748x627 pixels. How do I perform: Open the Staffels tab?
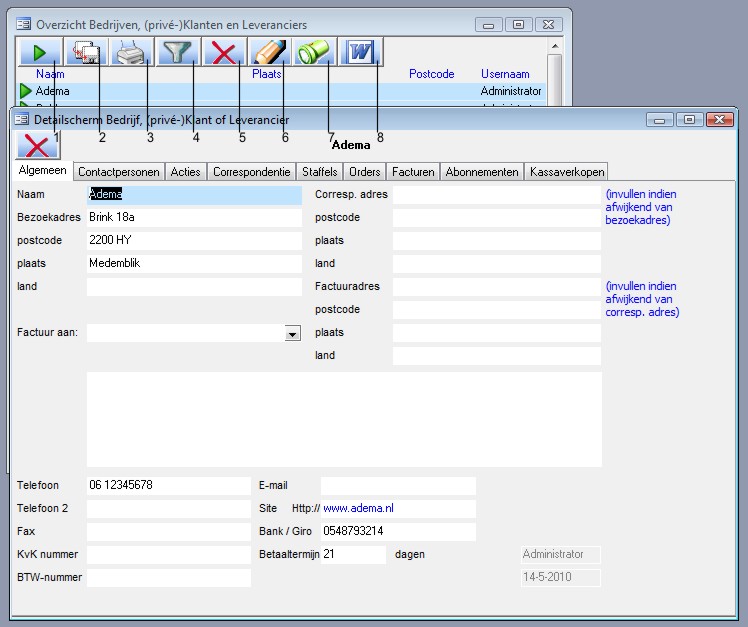[320, 172]
